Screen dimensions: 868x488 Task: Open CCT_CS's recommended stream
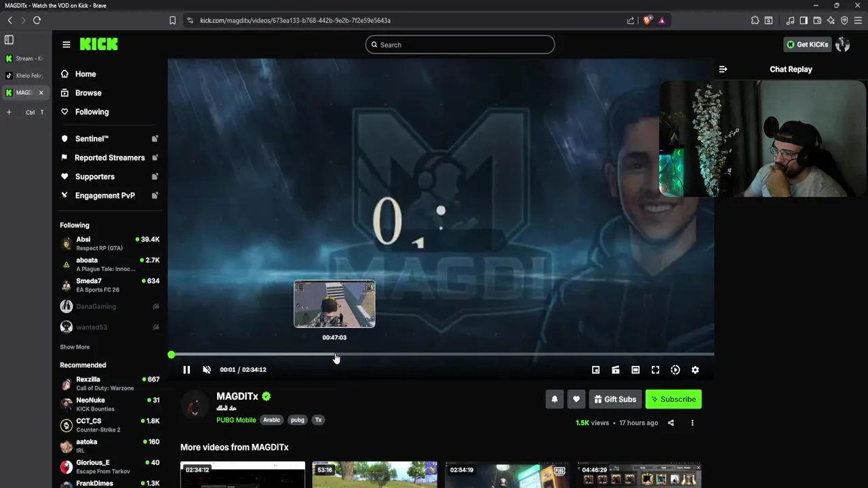coord(109,426)
